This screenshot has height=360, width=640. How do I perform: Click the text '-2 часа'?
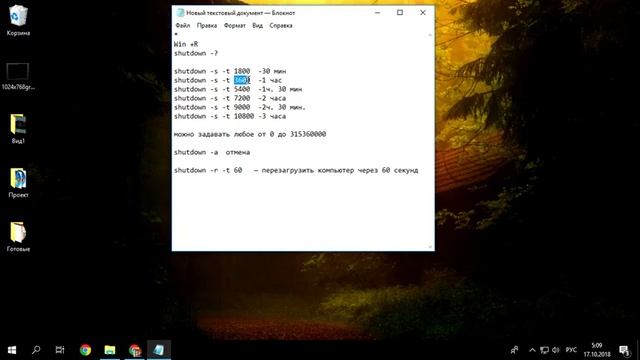coord(272,98)
